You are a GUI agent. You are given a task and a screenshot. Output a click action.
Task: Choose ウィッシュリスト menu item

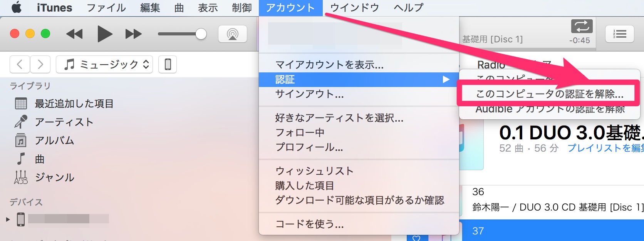pos(359,171)
